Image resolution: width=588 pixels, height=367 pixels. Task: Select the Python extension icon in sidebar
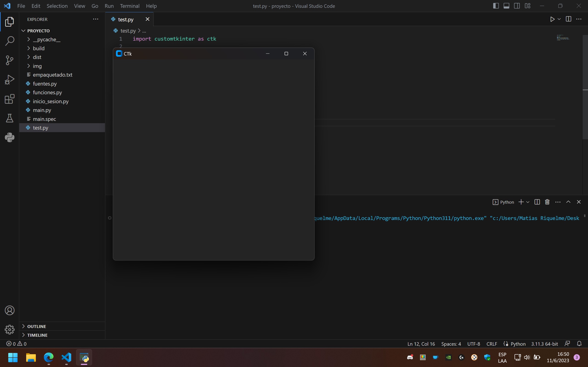9,137
